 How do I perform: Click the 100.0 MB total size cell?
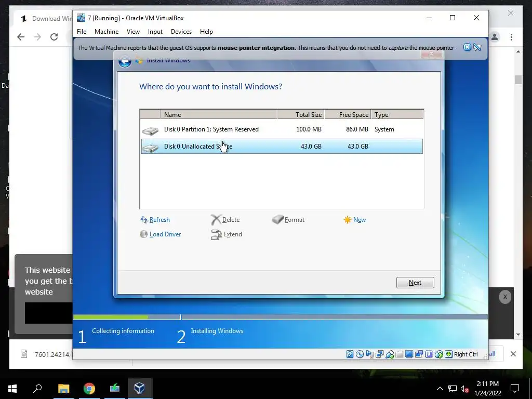coord(309,129)
